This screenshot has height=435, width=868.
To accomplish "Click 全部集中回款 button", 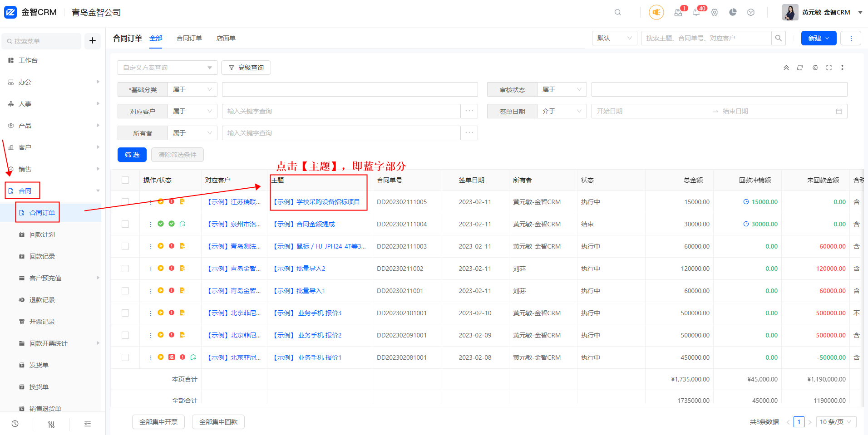I will pos(218,422).
